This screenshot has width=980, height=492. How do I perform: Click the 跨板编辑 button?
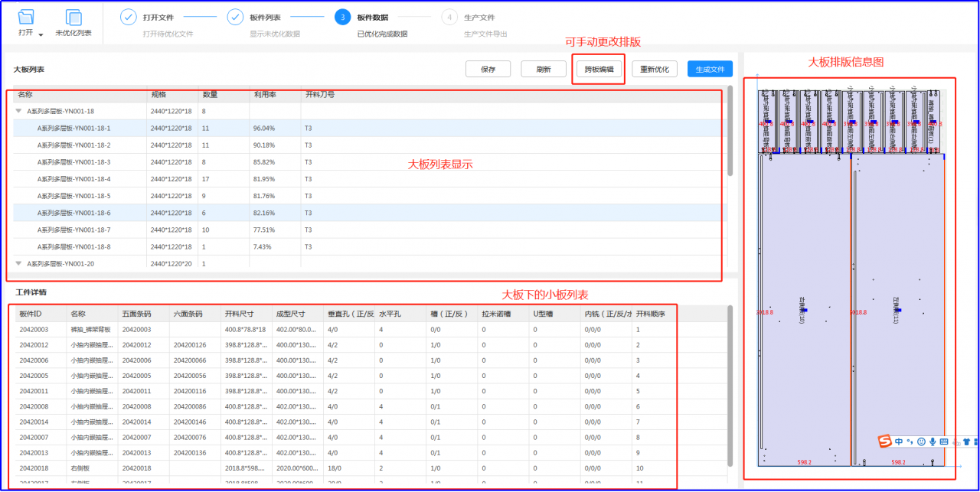(x=599, y=69)
